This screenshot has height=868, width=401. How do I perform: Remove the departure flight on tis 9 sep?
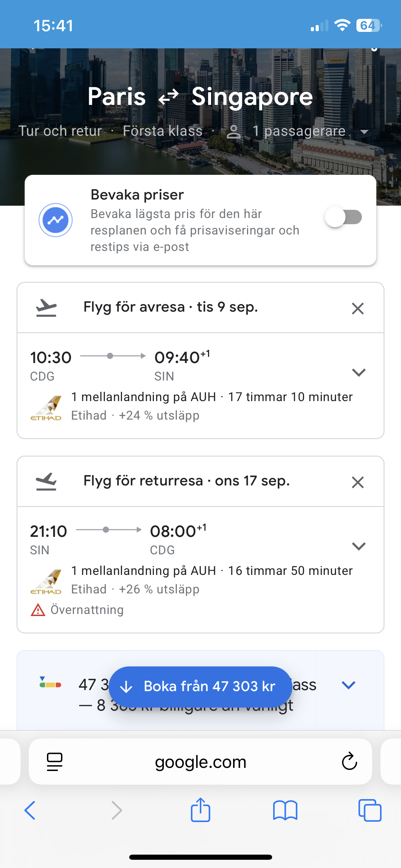point(357,309)
